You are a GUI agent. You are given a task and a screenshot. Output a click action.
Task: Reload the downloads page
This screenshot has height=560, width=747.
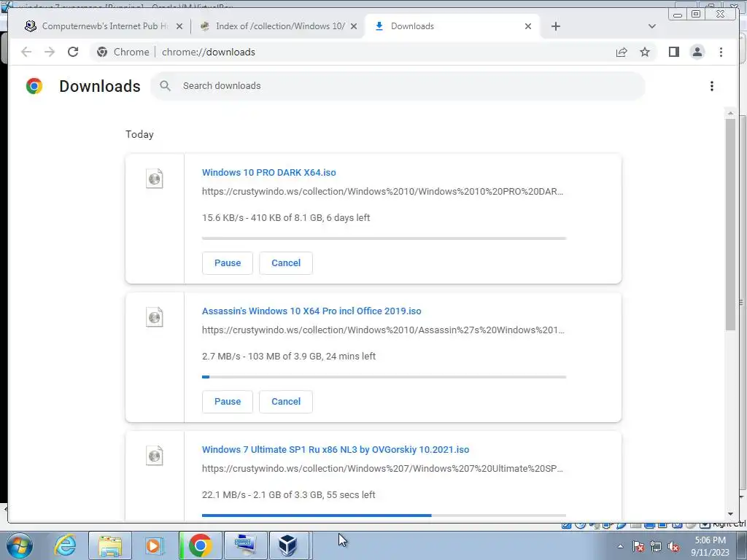point(73,52)
